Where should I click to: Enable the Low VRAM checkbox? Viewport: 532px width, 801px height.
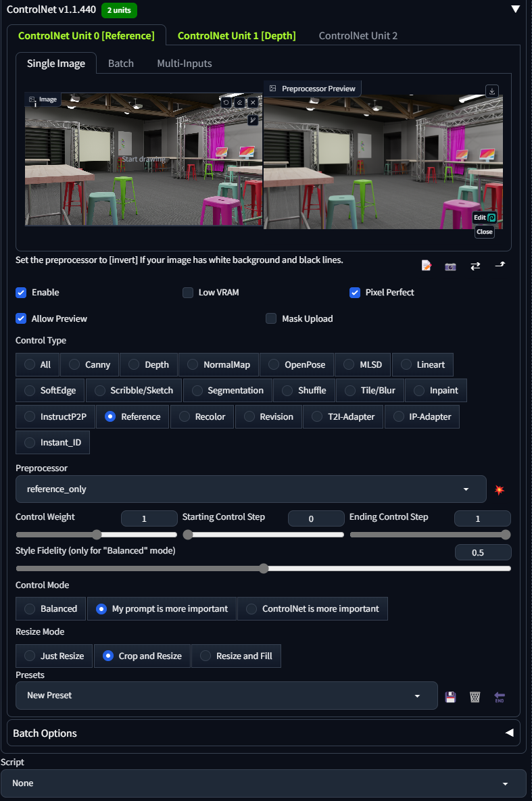click(188, 293)
